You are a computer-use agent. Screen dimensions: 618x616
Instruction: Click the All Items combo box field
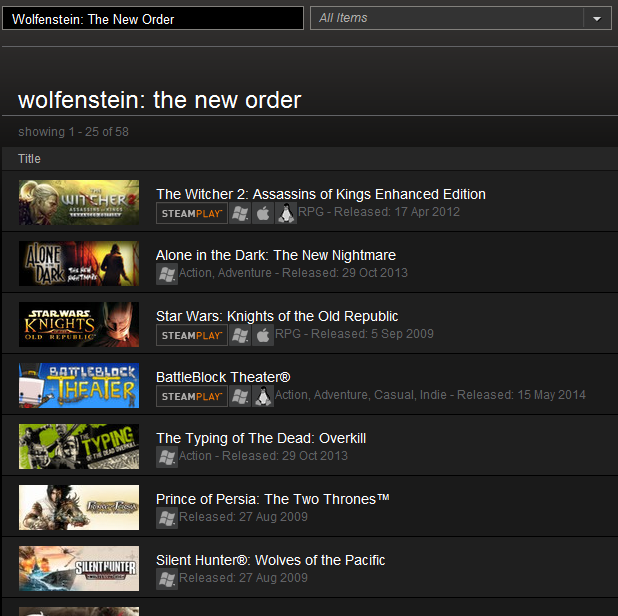pyautogui.click(x=461, y=18)
